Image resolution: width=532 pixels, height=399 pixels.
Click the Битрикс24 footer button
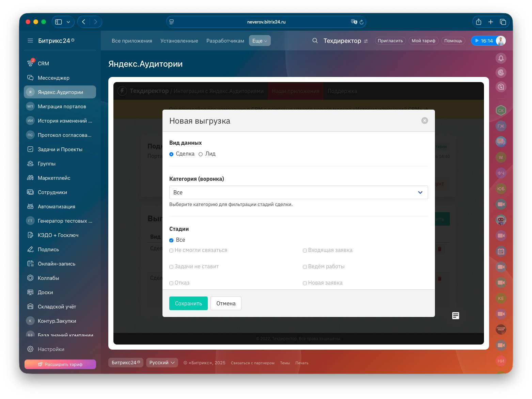126,363
